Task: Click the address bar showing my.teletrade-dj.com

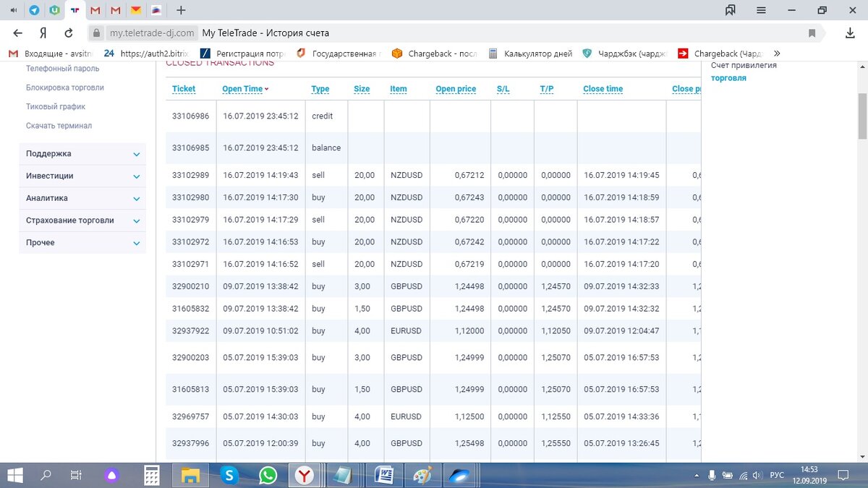Action: (448, 33)
